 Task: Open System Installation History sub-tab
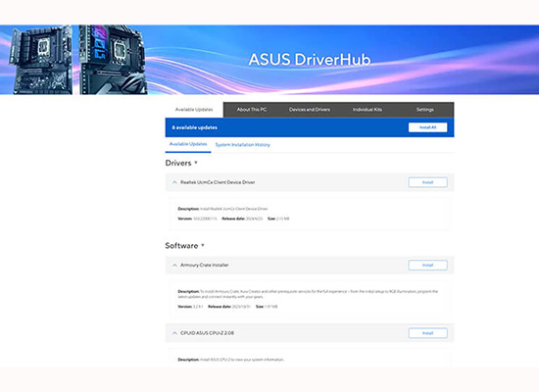pyautogui.click(x=243, y=145)
